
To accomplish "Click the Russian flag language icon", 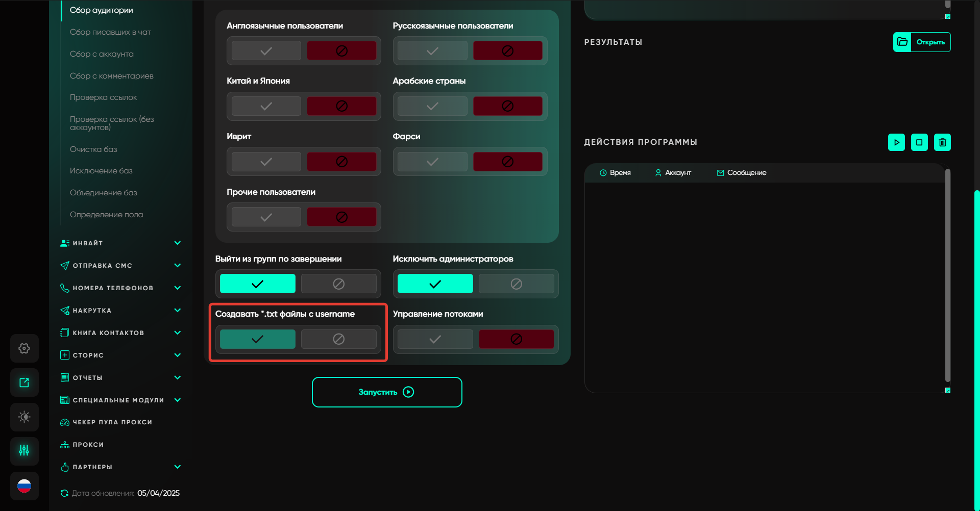I will [24, 486].
